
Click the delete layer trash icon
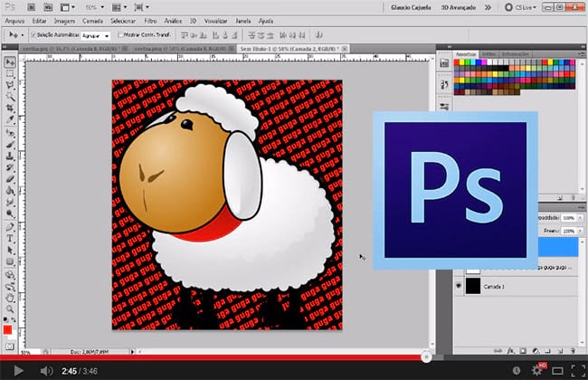(x=573, y=351)
